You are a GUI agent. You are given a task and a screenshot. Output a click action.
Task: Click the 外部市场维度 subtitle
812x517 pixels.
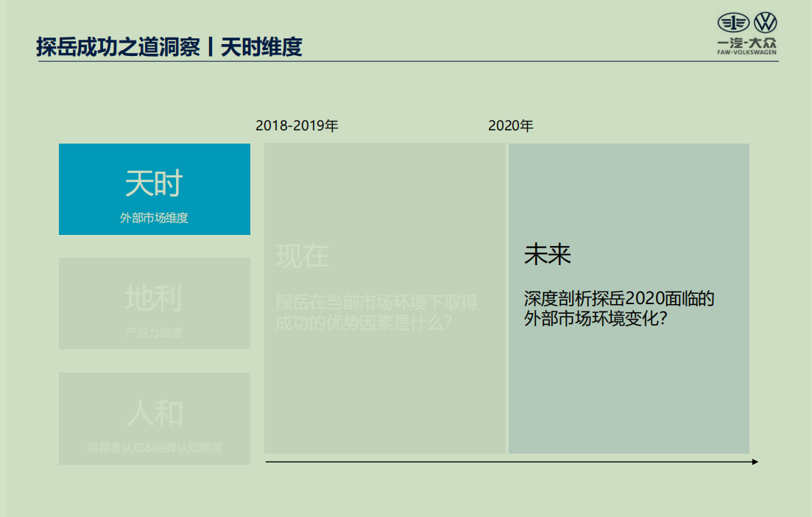[154, 218]
